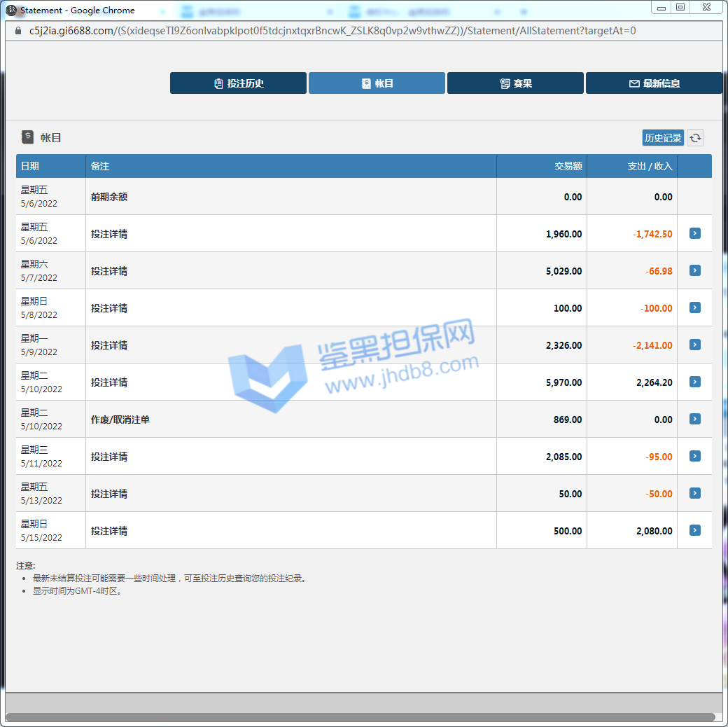Click the 帐目 section header icon
The height and width of the screenshot is (727, 728).
(x=27, y=137)
